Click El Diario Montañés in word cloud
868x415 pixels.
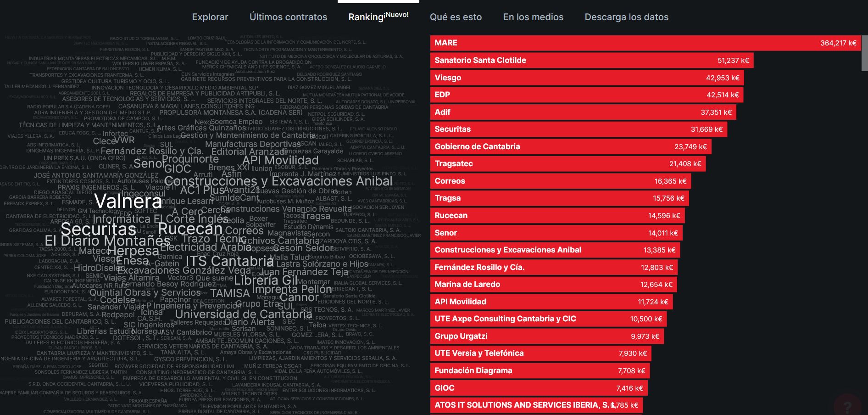coord(107,241)
